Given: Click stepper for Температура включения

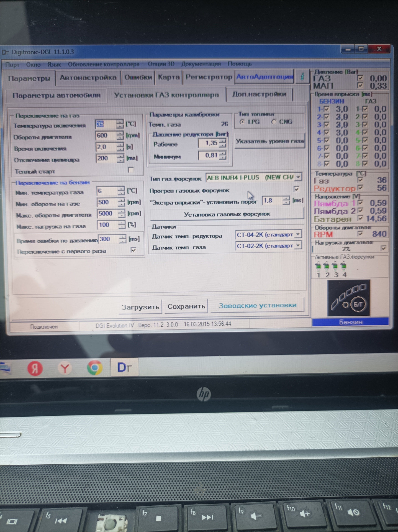Looking at the screenshot, I should [120, 124].
